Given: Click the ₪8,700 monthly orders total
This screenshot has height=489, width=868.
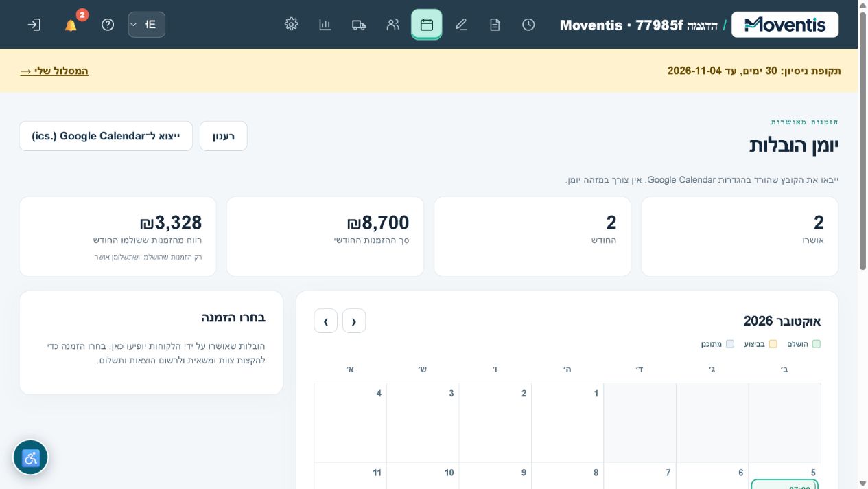Looking at the screenshot, I should pyautogui.click(x=378, y=223).
